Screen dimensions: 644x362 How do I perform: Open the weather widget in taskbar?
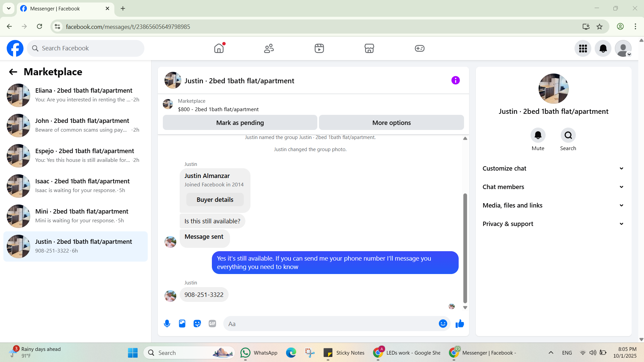pos(35,353)
